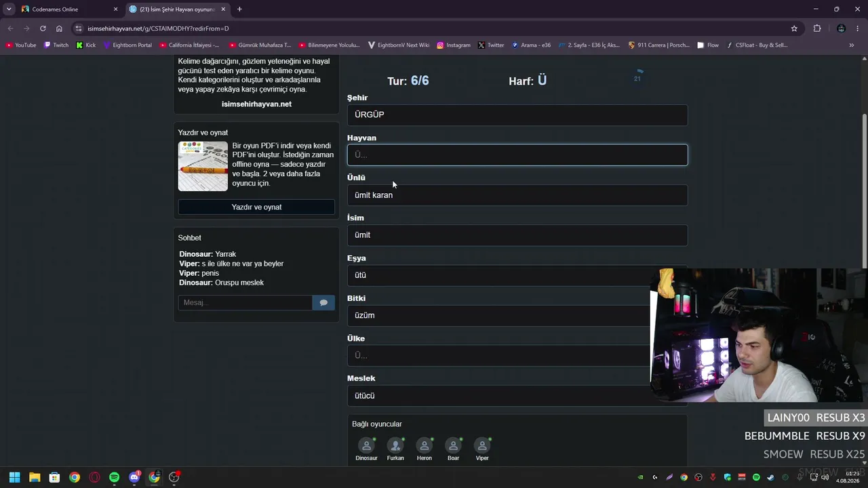
Task: Select the İsim Şehir Hayvan oyunu tab
Action: tap(178, 9)
